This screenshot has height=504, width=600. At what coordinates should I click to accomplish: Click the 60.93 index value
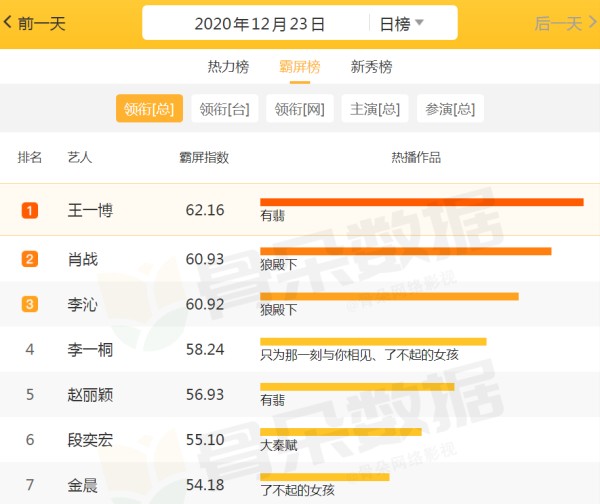(x=205, y=259)
